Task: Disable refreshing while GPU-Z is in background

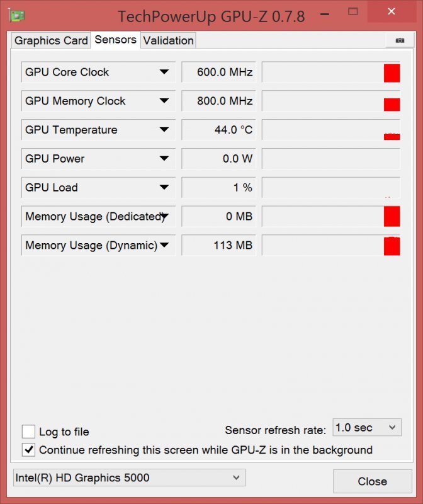Action: tap(28, 450)
